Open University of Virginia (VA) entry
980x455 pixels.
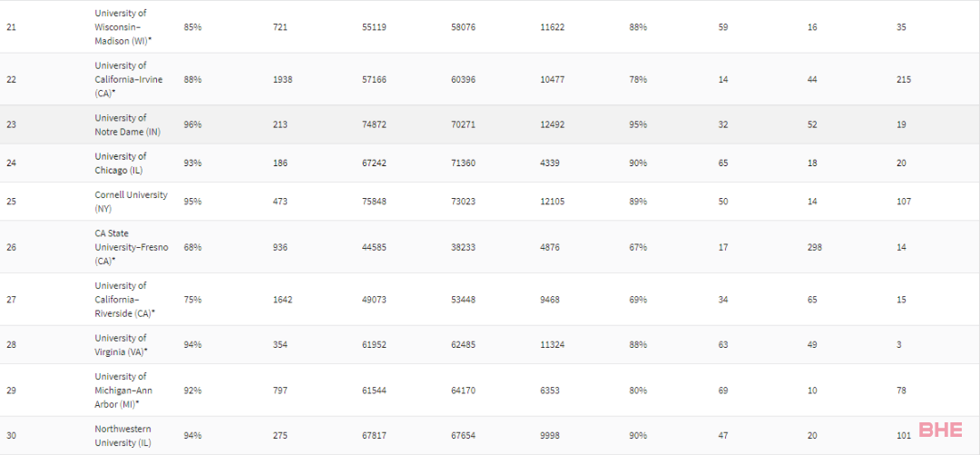(122, 345)
